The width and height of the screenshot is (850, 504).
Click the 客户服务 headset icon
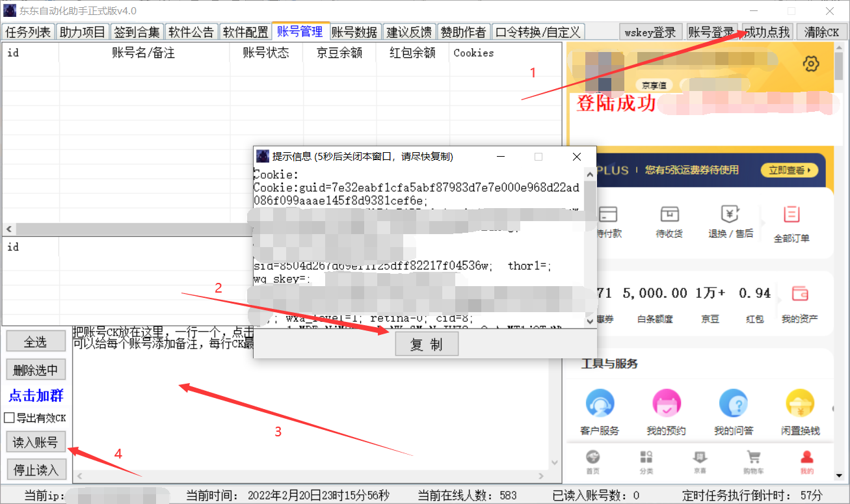tap(599, 404)
